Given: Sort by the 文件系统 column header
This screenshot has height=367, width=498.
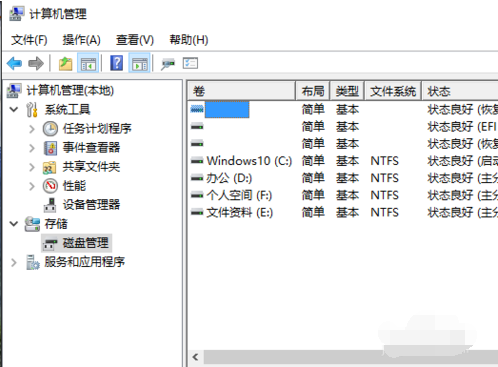Looking at the screenshot, I should pos(393,91).
